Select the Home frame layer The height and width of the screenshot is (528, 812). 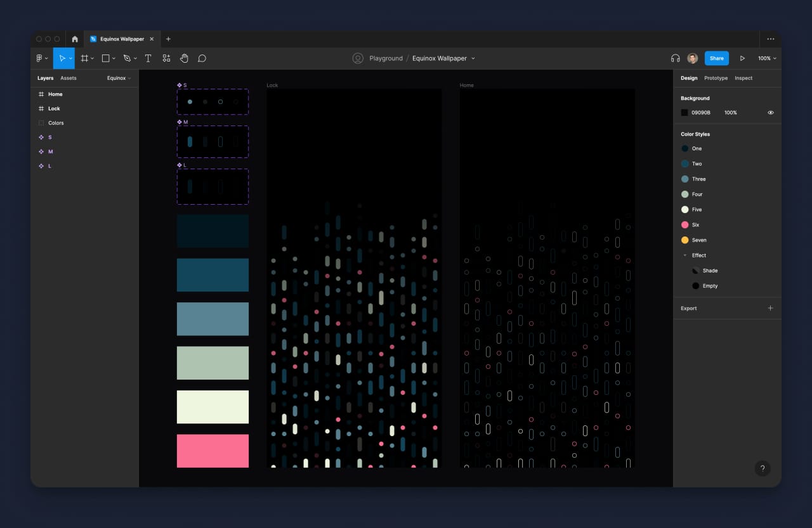pos(55,94)
